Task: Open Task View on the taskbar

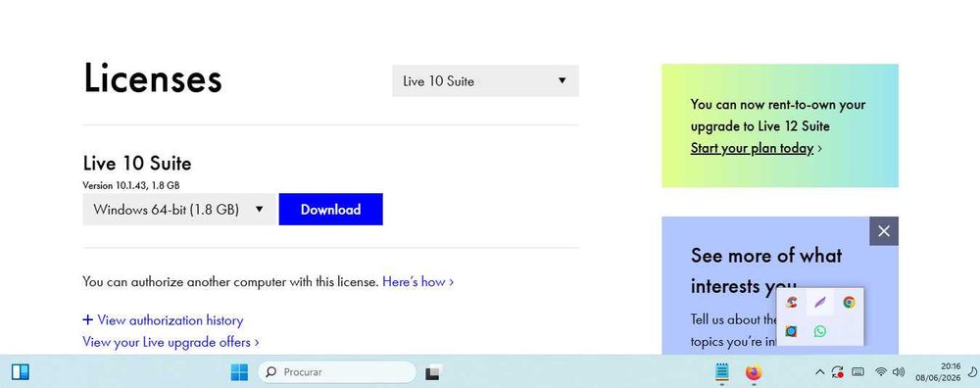Action: 434,372
